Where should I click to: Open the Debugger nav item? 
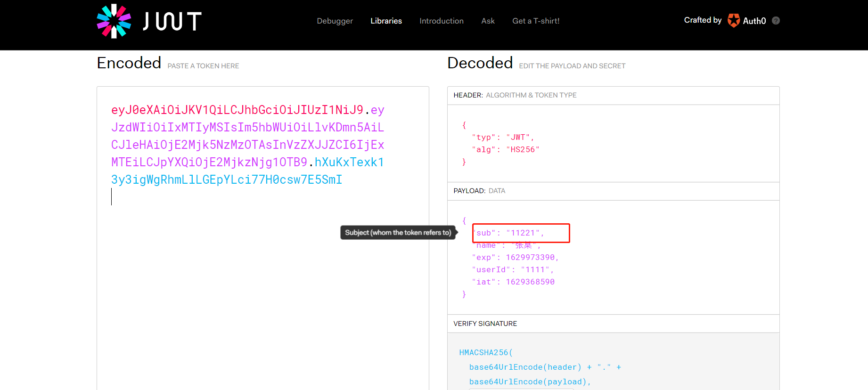point(335,21)
